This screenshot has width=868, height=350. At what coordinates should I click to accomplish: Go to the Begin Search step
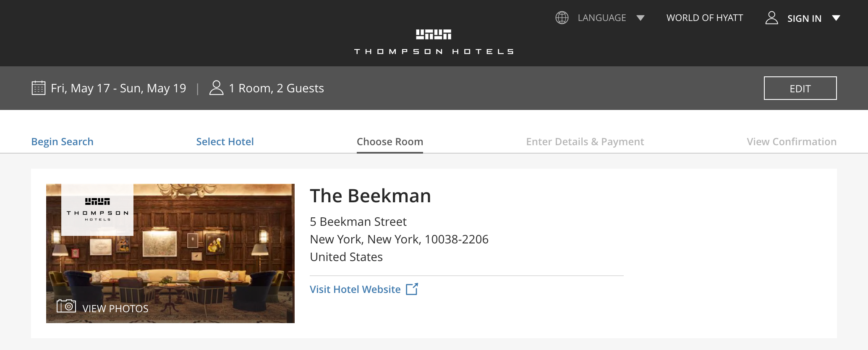pyautogui.click(x=62, y=142)
